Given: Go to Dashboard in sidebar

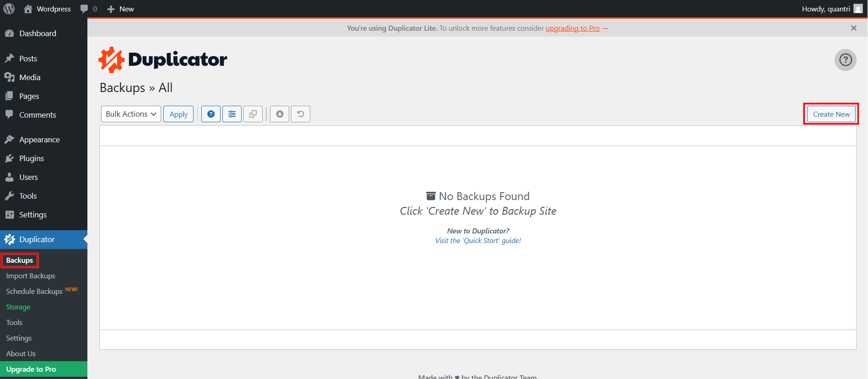Looking at the screenshot, I should pyautogui.click(x=43, y=33).
